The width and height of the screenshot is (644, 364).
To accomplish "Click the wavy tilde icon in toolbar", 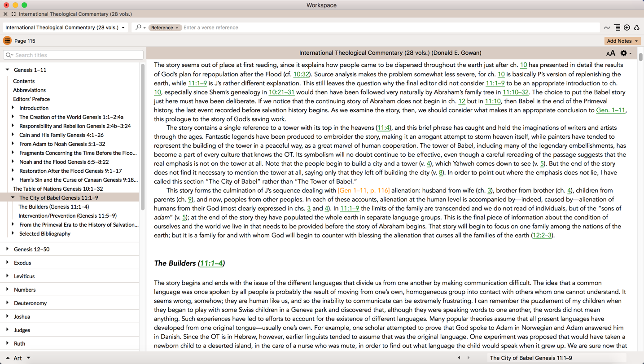I will click(x=607, y=28).
